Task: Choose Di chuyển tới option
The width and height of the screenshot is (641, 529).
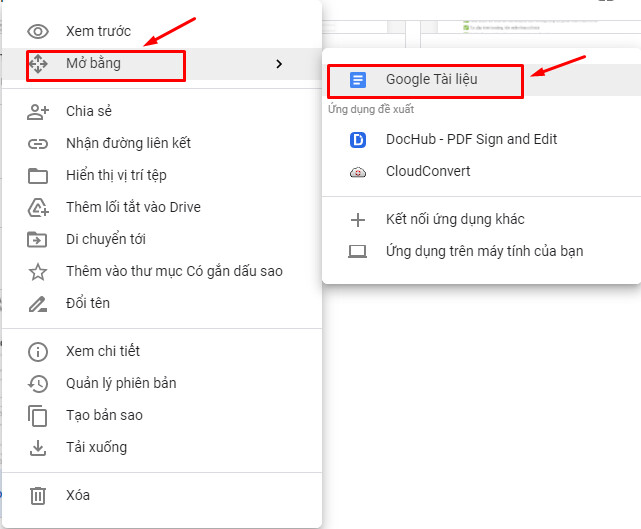Action: (162, 239)
